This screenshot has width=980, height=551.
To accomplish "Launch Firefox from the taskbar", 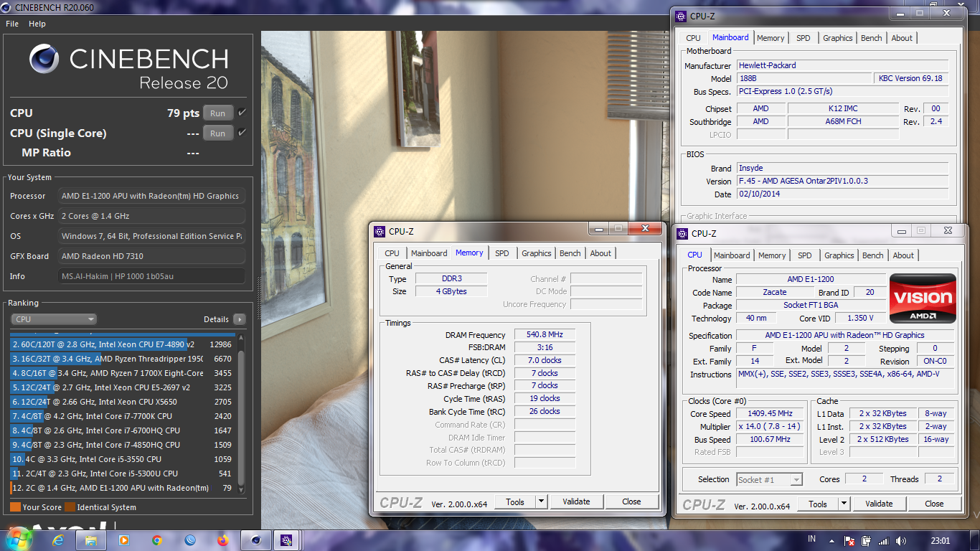I will (223, 540).
